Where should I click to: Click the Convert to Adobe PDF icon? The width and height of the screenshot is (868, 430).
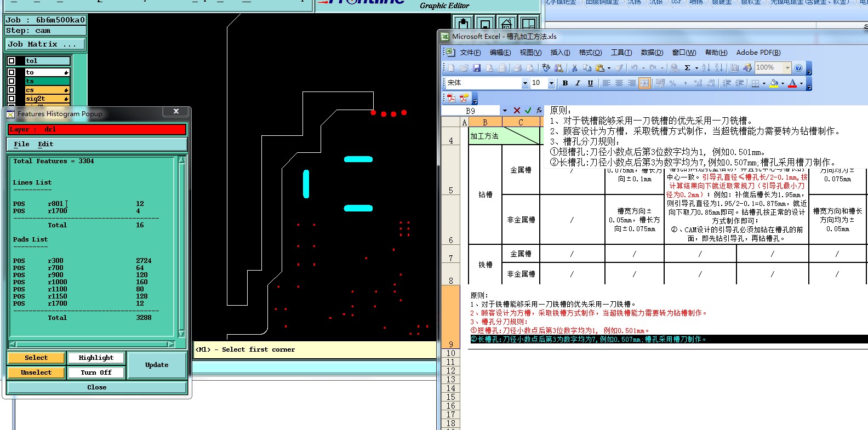(451, 98)
